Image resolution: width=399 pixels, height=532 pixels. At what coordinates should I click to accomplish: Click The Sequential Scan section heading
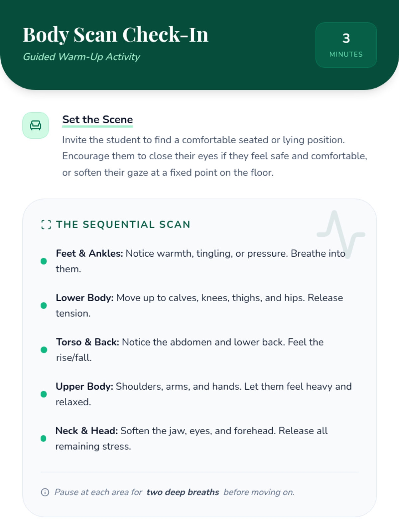[x=123, y=225]
